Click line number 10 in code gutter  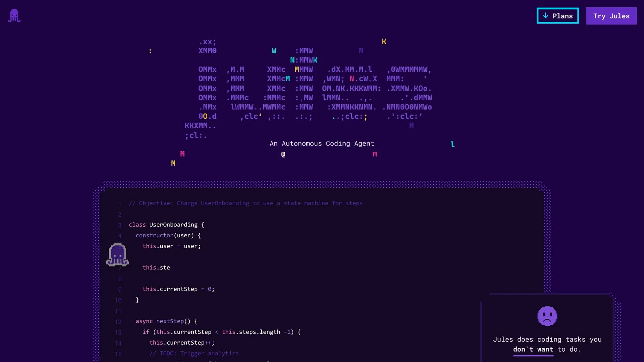pos(118,300)
